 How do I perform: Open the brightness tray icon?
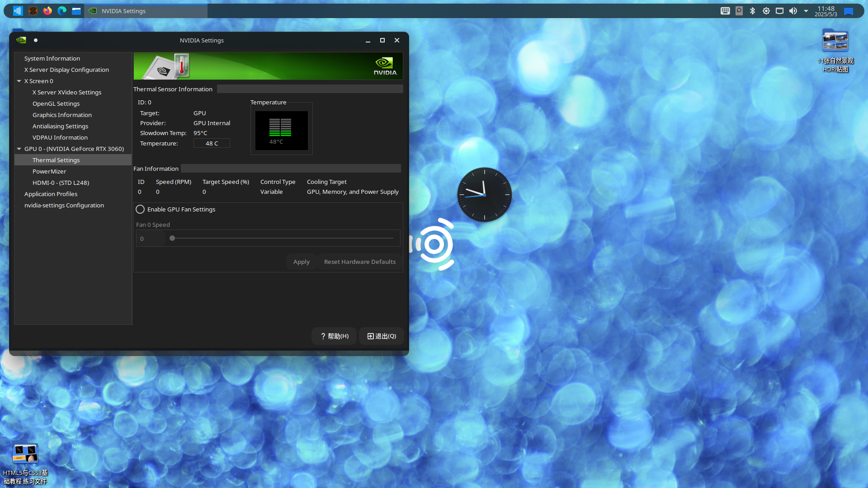click(x=766, y=11)
